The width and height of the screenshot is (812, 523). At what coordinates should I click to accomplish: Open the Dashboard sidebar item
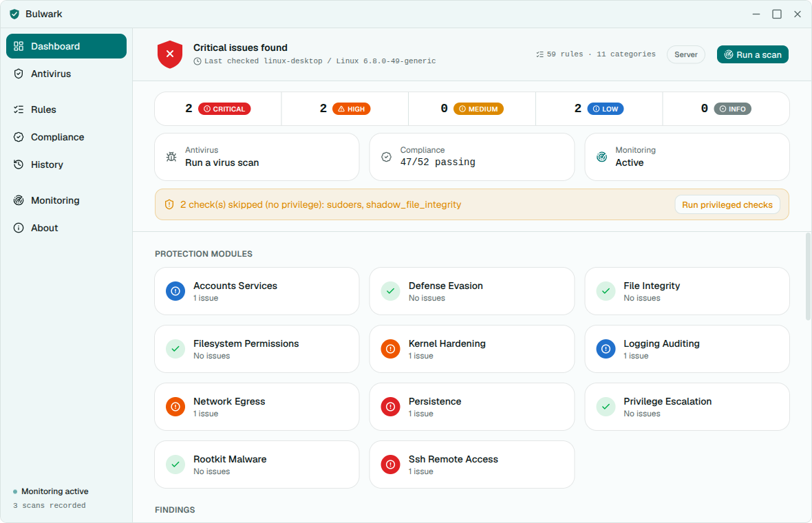click(66, 46)
